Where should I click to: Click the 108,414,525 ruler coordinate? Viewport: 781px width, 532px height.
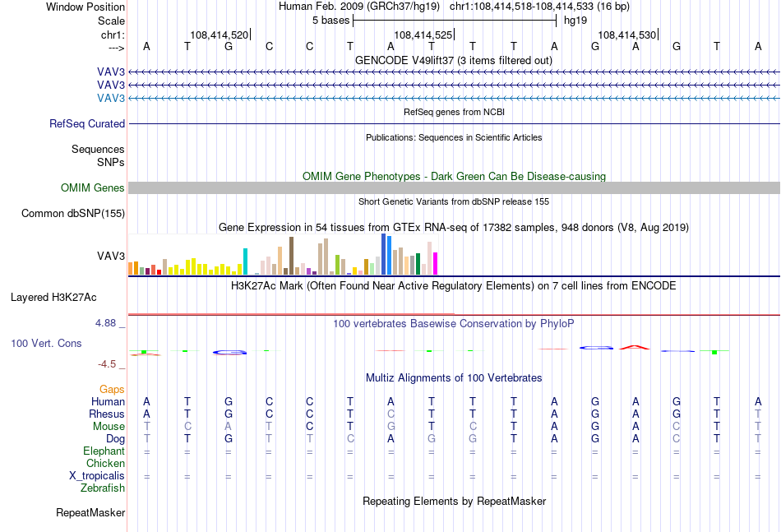pos(423,35)
